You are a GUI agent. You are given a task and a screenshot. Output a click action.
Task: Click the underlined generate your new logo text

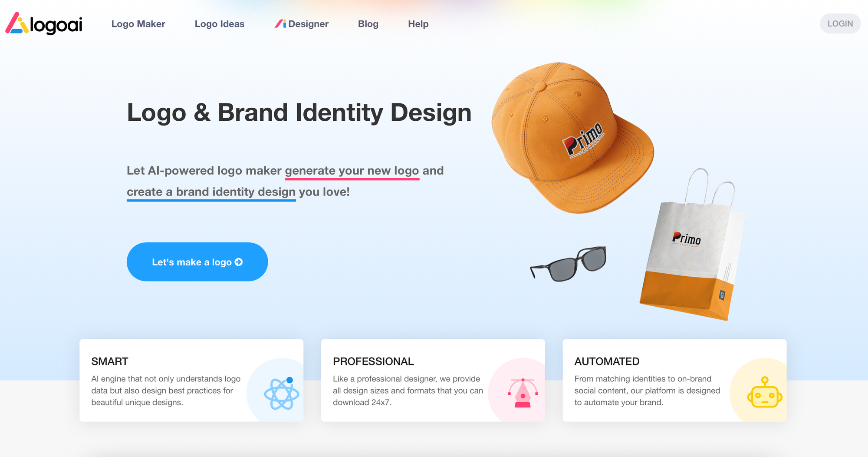pos(352,171)
